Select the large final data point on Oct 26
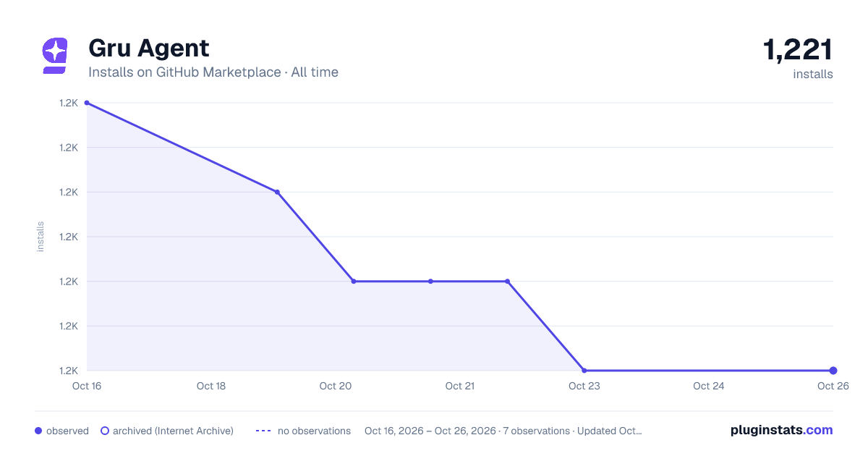 tap(833, 371)
